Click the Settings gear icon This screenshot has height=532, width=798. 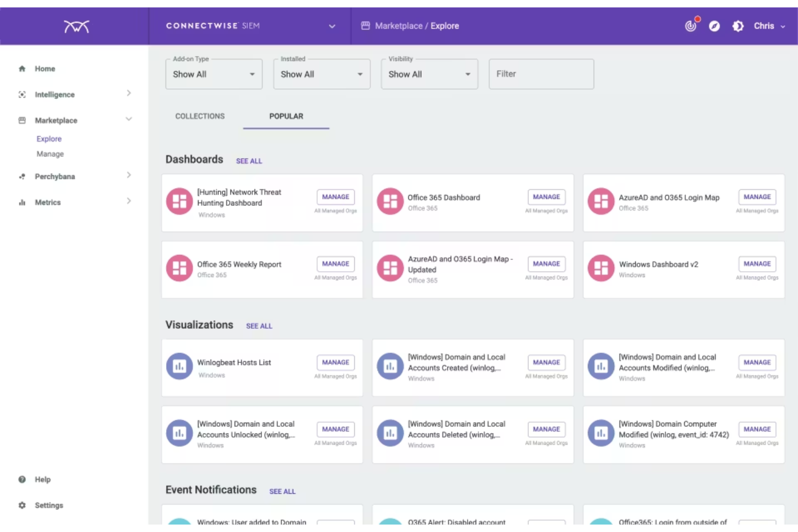tap(22, 505)
